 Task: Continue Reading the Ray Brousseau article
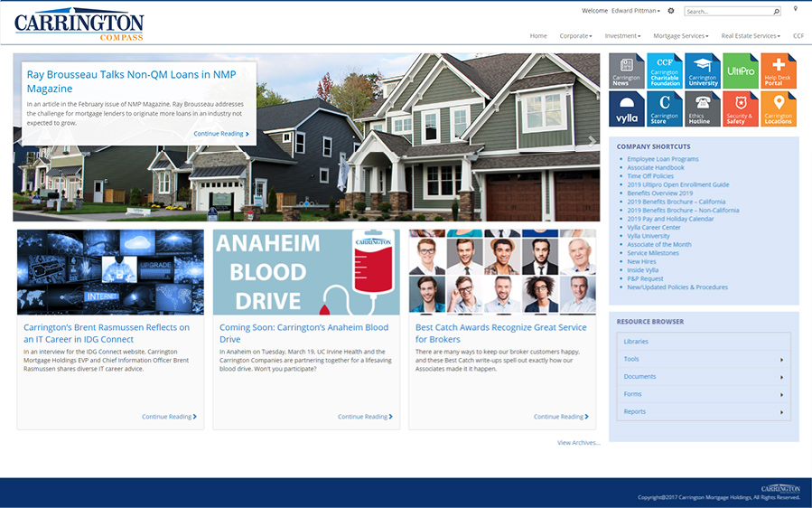221,134
